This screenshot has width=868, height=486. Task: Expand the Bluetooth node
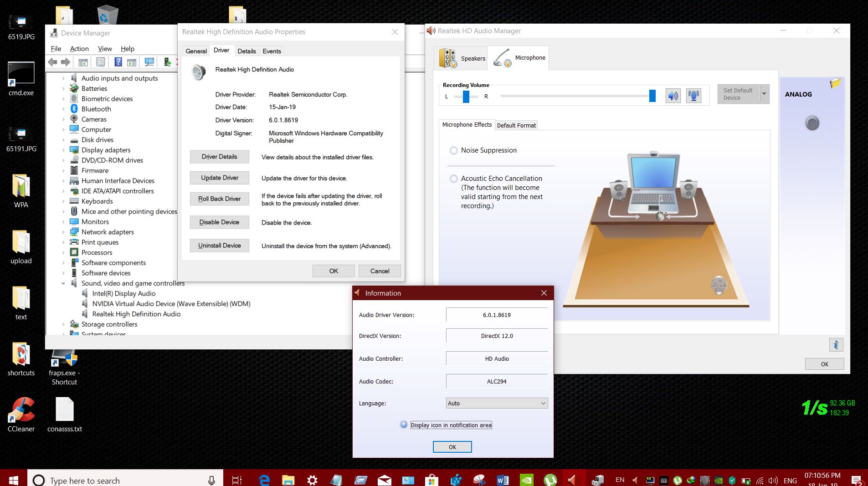pos(63,109)
